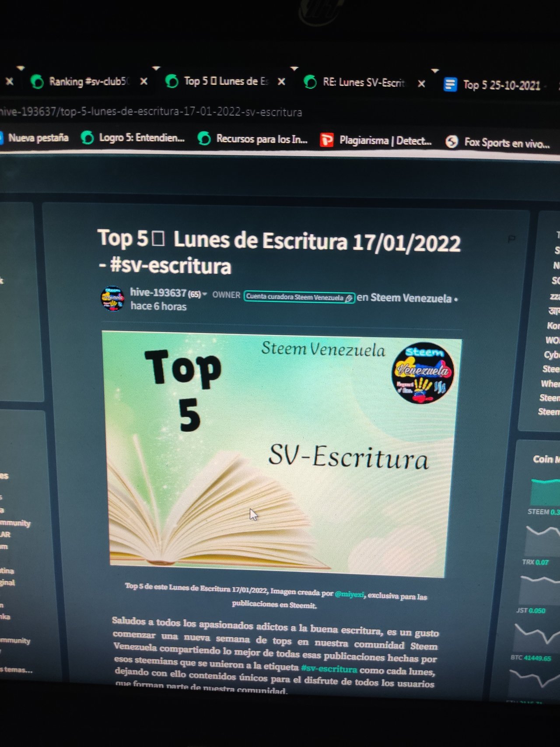Click the BTC 41449.65 price entry
This screenshot has width=560, height=747.
[531, 658]
